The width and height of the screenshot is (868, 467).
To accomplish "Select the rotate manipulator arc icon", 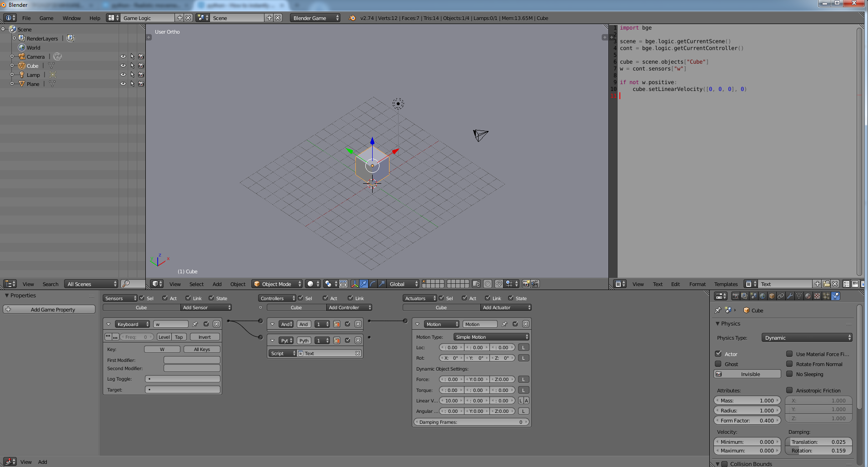I will (x=373, y=284).
